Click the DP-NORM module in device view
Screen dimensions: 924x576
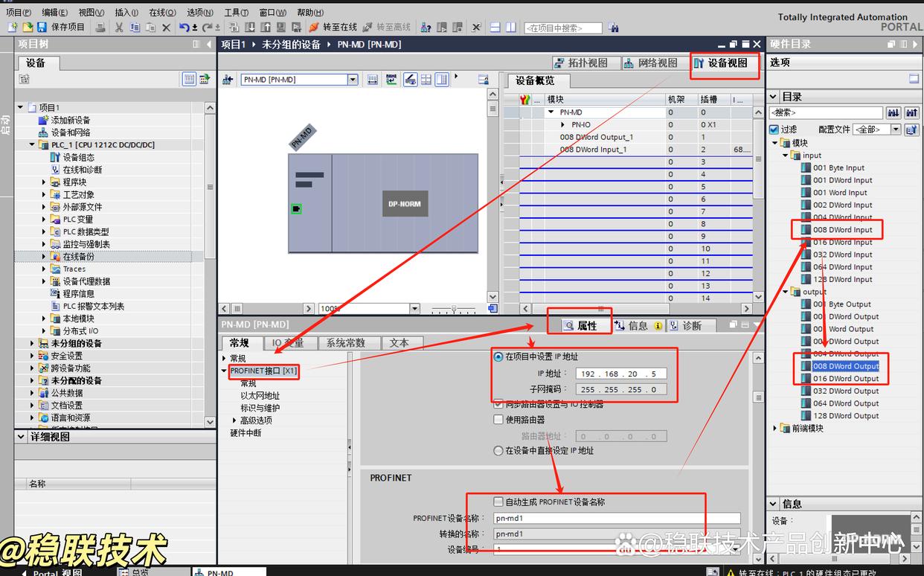click(x=405, y=203)
